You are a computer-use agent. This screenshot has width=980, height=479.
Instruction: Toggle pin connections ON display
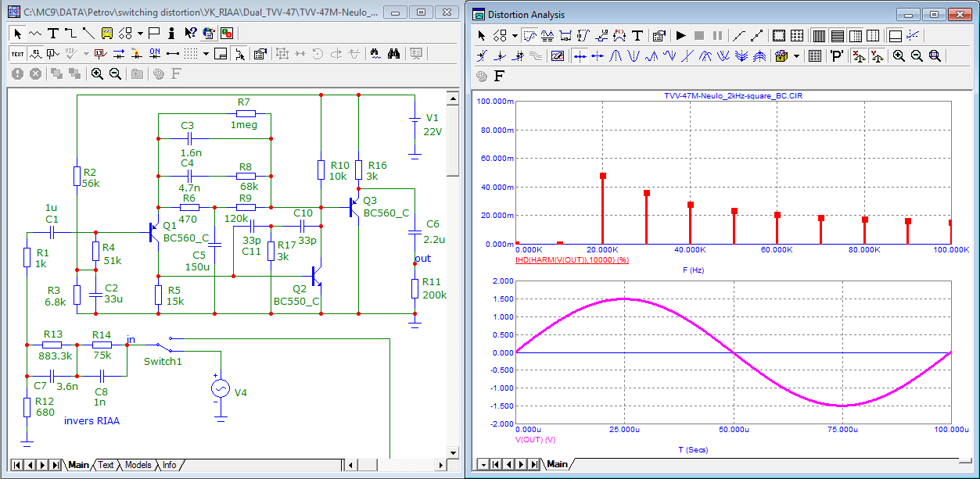[154, 54]
